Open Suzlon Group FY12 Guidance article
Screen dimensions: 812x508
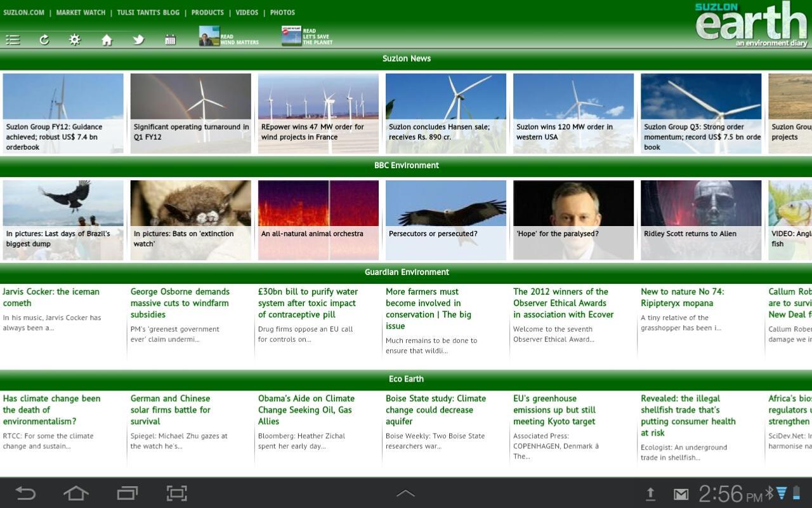(x=63, y=113)
